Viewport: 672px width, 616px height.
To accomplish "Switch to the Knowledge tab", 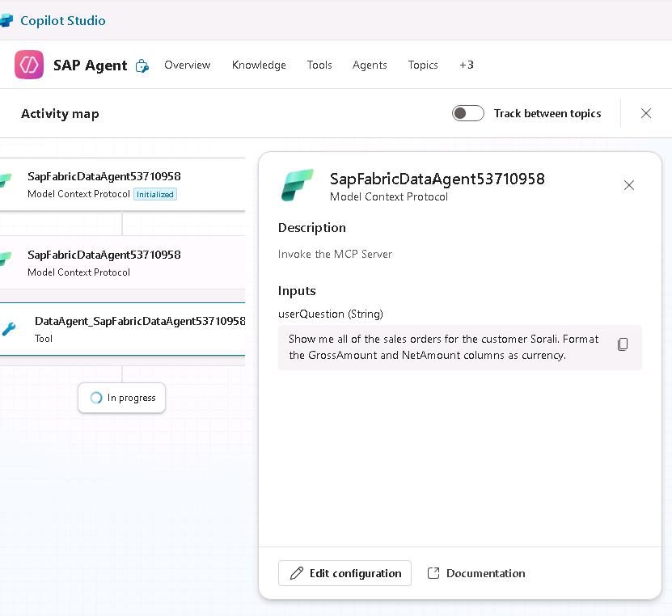I will pos(259,65).
